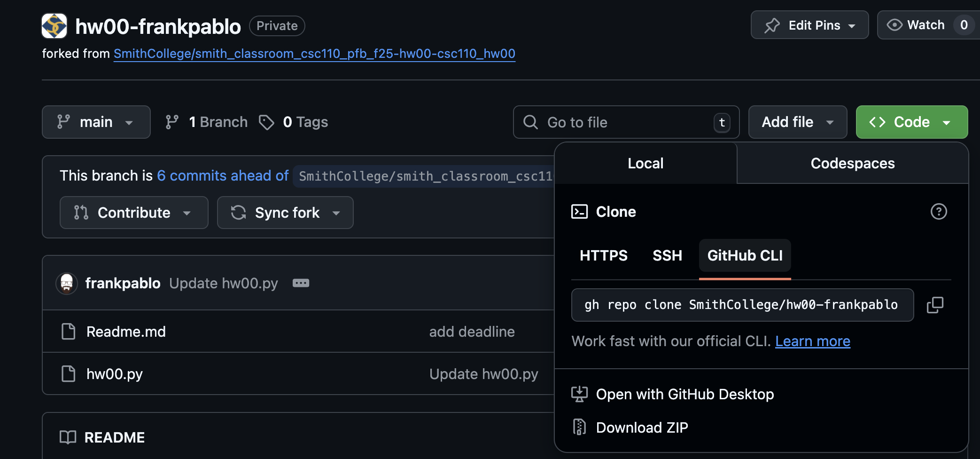The image size is (980, 459).
Task: Open commit details with ellipsis icon
Action: [x=301, y=283]
